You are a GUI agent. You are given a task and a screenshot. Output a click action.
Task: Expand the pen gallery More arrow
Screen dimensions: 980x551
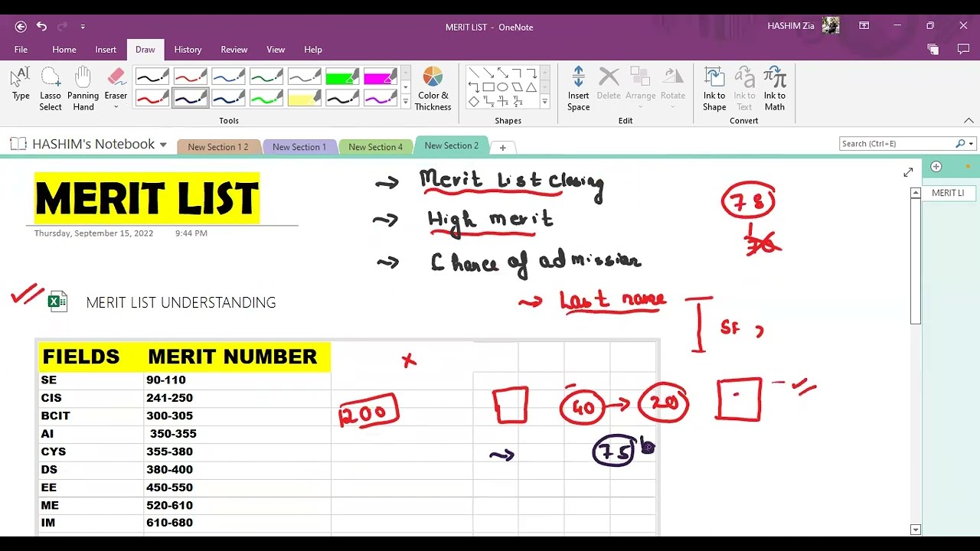point(405,103)
